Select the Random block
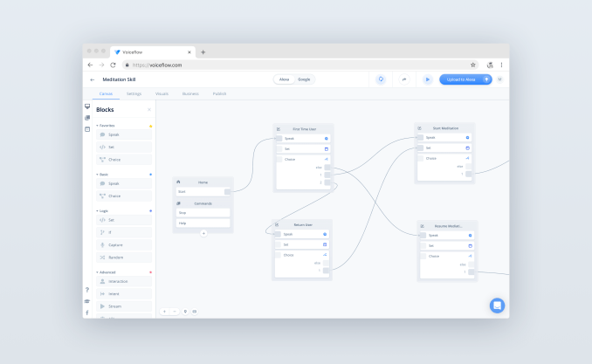This screenshot has height=364, width=592. click(124, 258)
